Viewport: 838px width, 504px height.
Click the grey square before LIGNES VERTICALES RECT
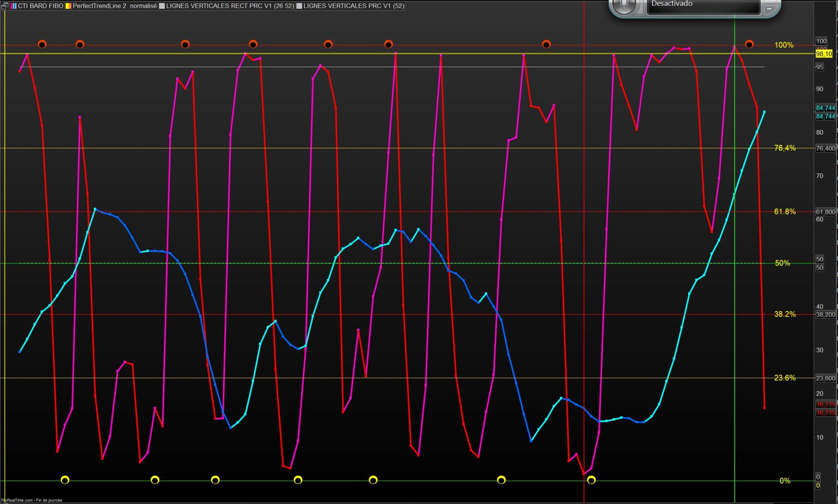(x=162, y=6)
